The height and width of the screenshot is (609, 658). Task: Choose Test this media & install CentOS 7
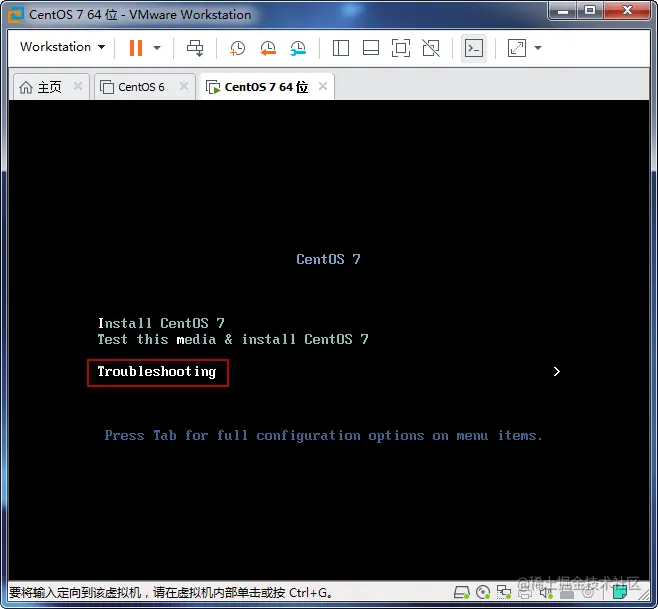tap(233, 339)
